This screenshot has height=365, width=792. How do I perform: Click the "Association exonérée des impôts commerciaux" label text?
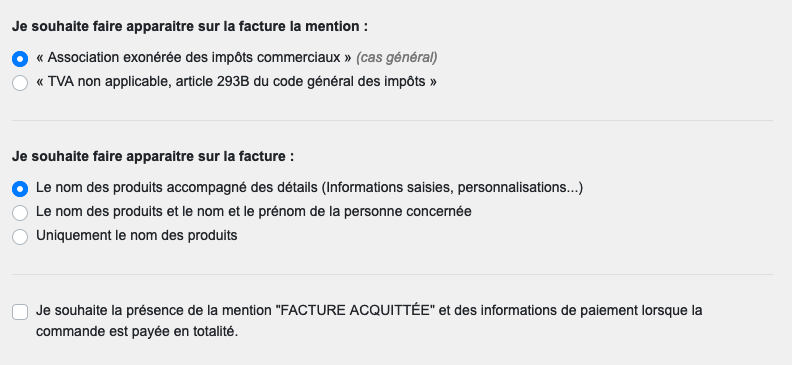click(193, 58)
